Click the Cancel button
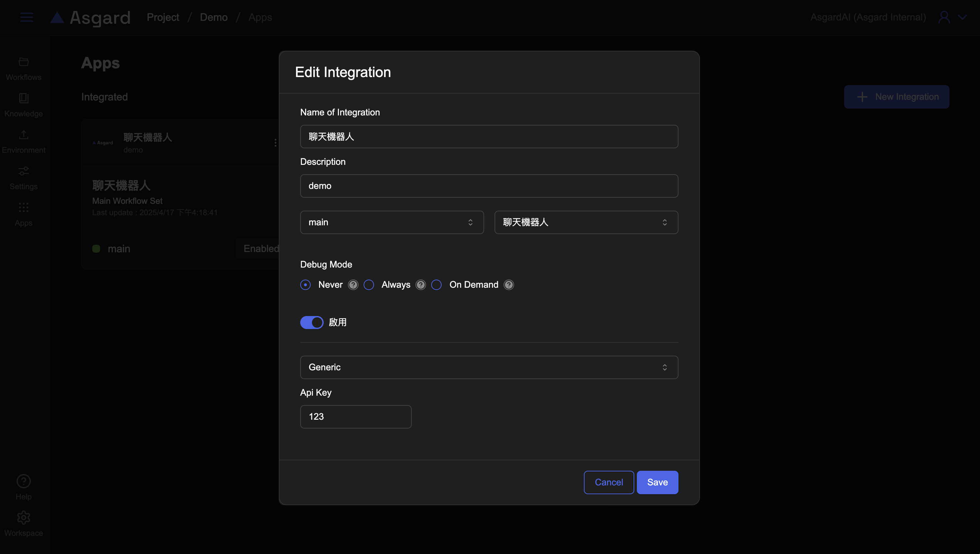980x554 pixels. click(609, 482)
